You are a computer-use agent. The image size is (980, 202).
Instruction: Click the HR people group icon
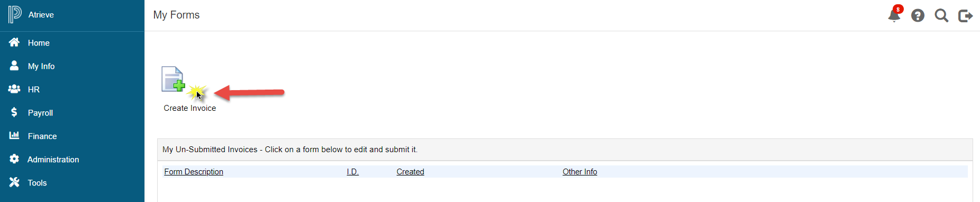tap(14, 89)
